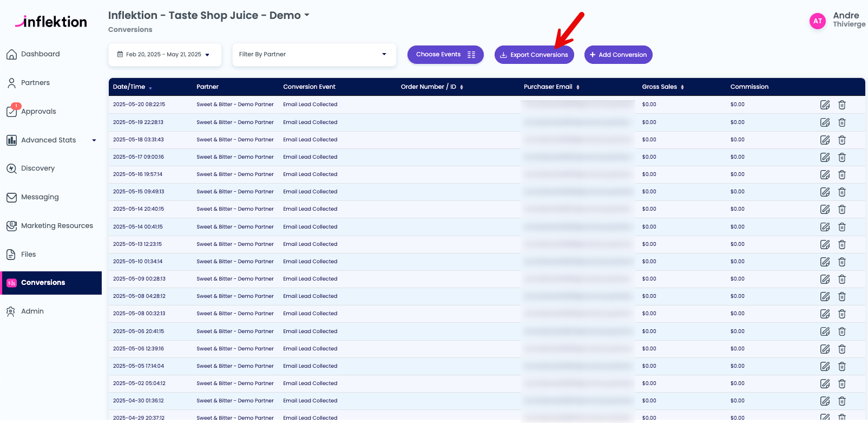Image resolution: width=868 pixels, height=423 pixels.
Task: Click the Files document icon
Action: (11, 255)
